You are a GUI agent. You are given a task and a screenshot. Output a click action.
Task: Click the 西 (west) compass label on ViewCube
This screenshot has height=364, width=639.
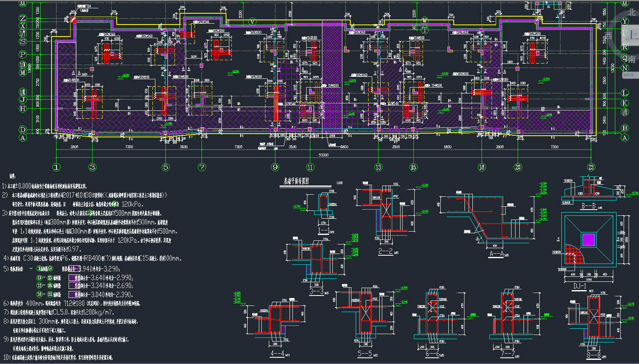[x=609, y=35]
